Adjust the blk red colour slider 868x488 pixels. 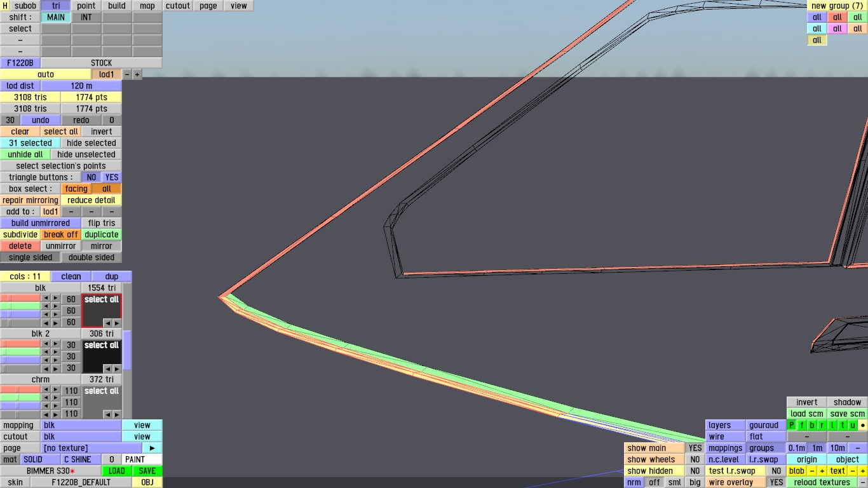[20, 299]
